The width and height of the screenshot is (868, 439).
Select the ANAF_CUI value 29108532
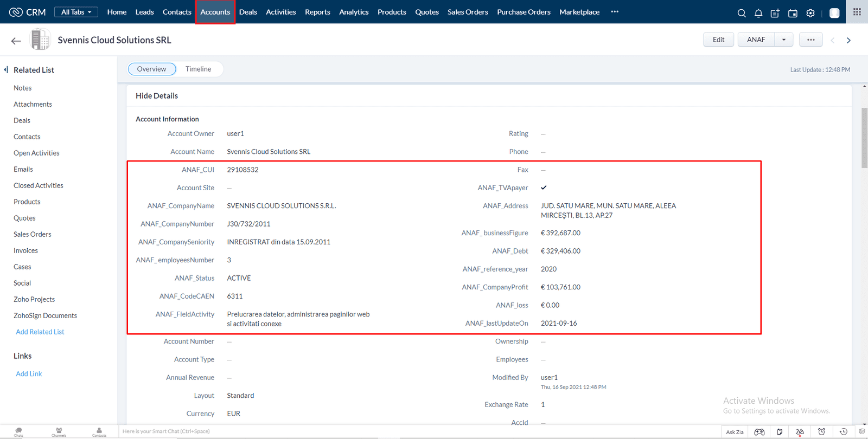click(242, 170)
